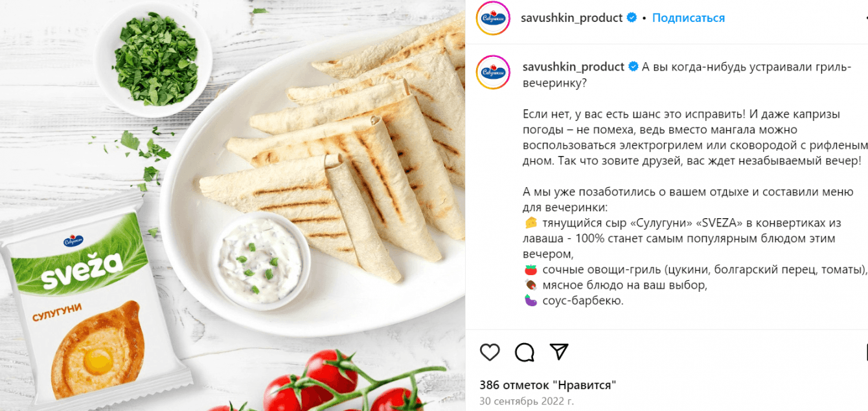This screenshot has height=411, width=868.
Task: Follow the account via Подписаться
Action: pos(689,18)
